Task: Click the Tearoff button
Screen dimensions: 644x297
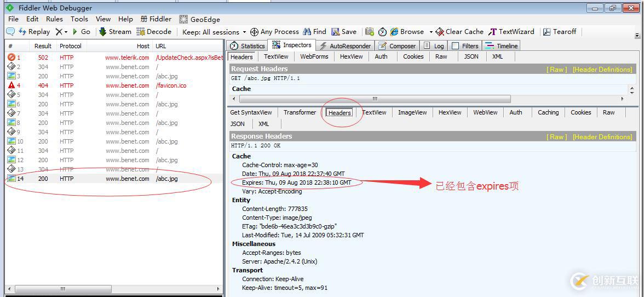Action: 560,32
